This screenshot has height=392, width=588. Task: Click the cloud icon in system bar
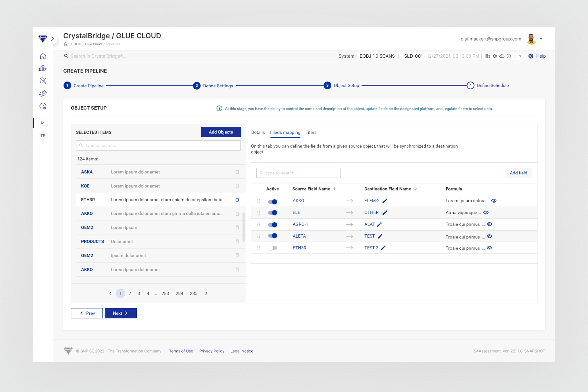click(x=502, y=56)
